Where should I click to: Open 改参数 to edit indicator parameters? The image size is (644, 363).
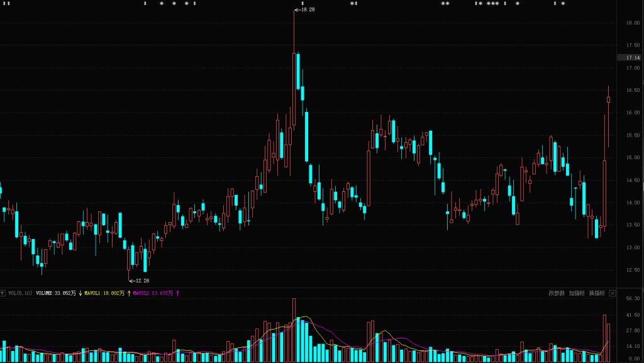tap(557, 293)
